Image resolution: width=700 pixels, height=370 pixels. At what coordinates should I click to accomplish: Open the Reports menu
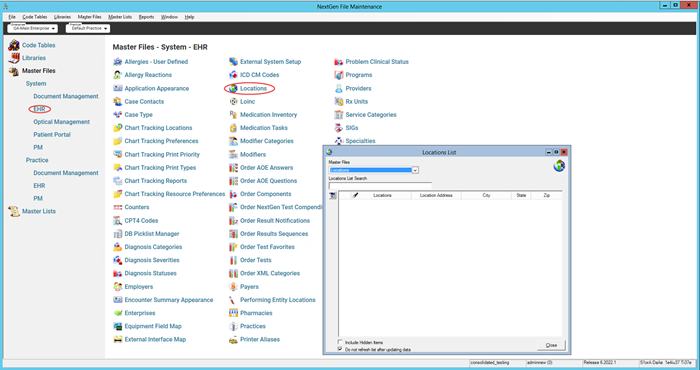point(146,17)
